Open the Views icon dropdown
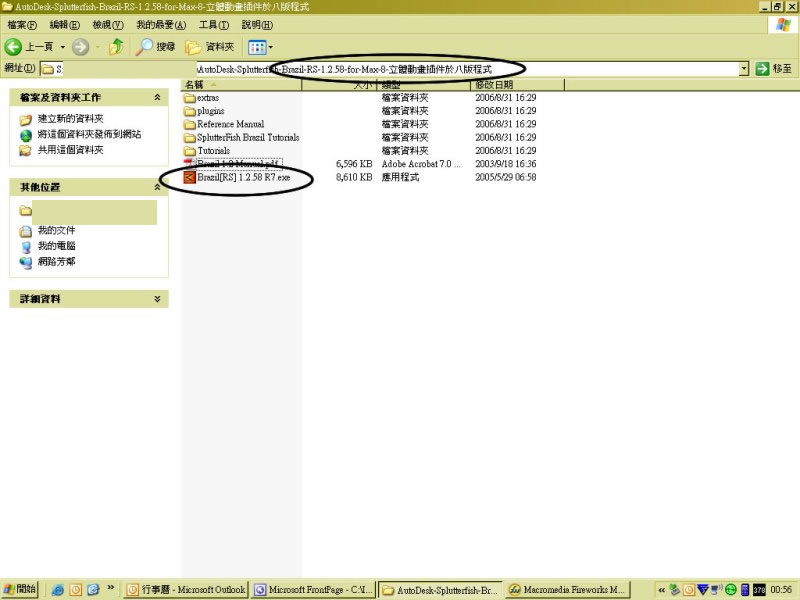 (x=261, y=47)
